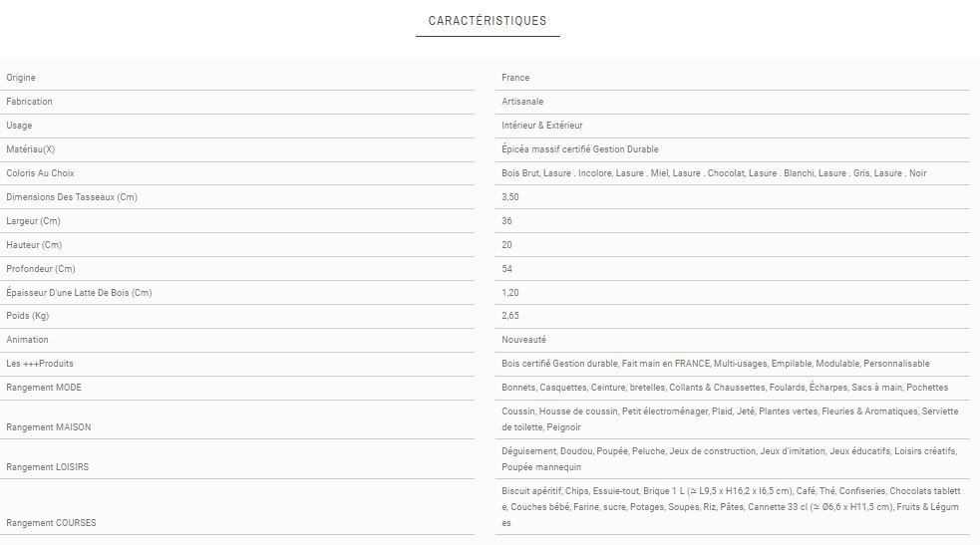Click the Largeur (Cm) row label
This screenshot has height=545, width=980.
pyautogui.click(x=33, y=221)
